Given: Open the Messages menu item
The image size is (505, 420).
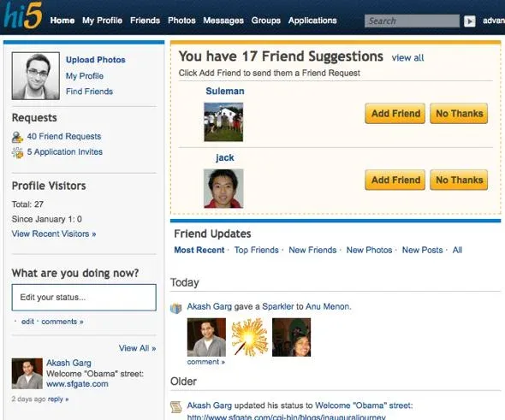Looking at the screenshot, I should coord(223,21).
